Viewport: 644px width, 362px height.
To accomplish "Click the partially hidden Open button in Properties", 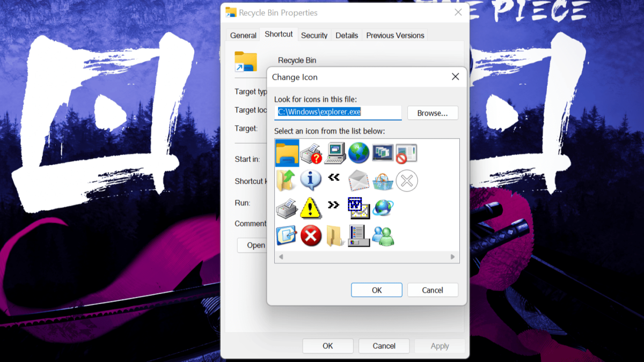I will tap(252, 245).
